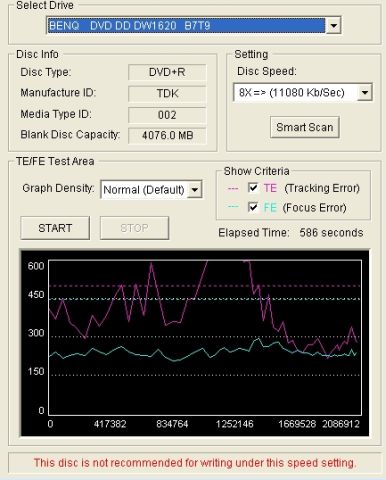
Task: Click the Smart Scan button
Action: pos(305,127)
